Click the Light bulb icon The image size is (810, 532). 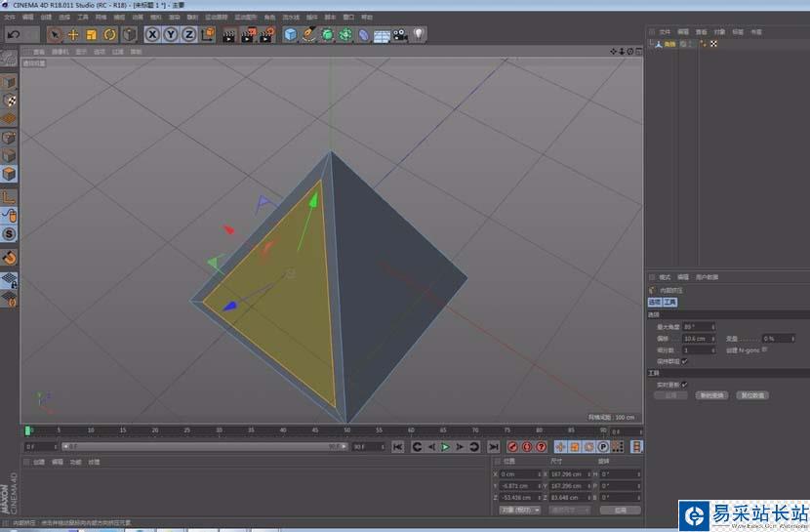coord(419,34)
